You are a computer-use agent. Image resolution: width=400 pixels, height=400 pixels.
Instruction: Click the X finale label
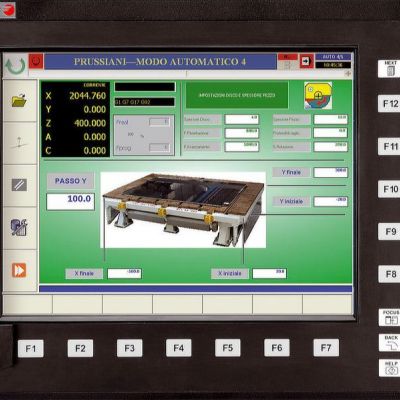[x=84, y=273]
